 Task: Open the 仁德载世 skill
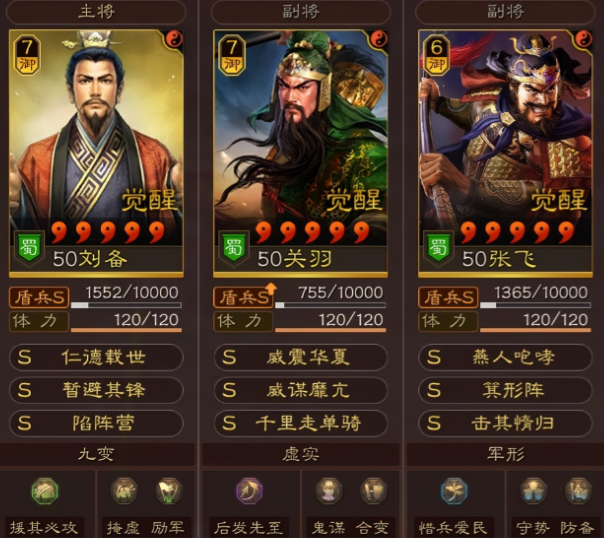pyautogui.click(x=96, y=357)
